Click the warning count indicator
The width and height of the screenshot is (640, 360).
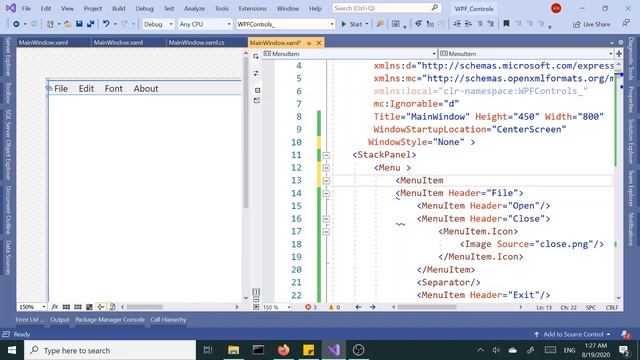[334, 307]
